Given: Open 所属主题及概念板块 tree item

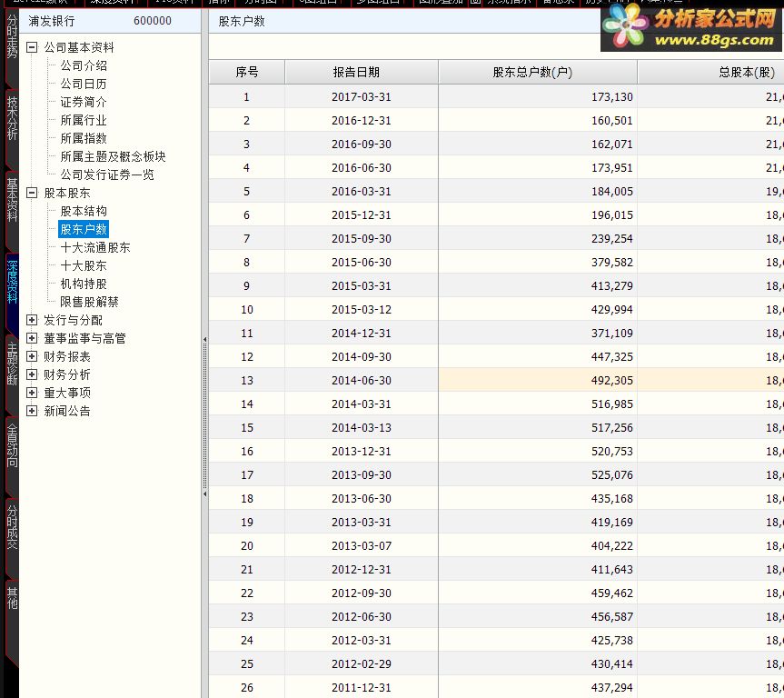Looking at the screenshot, I should click(x=113, y=156).
